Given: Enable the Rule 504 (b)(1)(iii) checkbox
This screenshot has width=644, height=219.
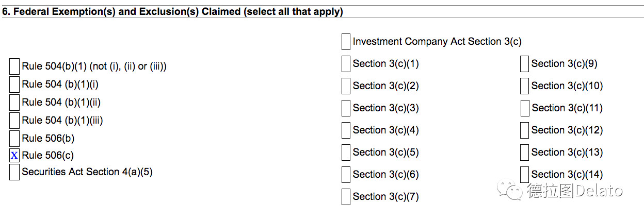Looking at the screenshot, I should (x=14, y=121).
